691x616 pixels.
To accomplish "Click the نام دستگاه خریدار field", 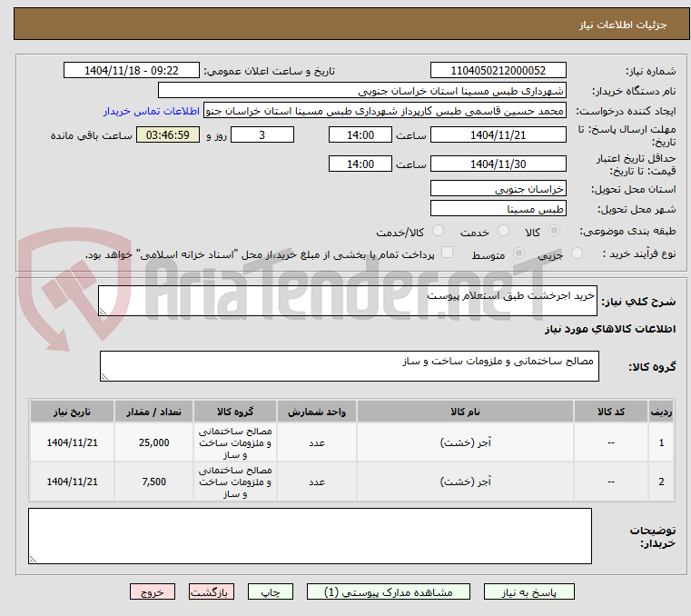I will pos(361,90).
